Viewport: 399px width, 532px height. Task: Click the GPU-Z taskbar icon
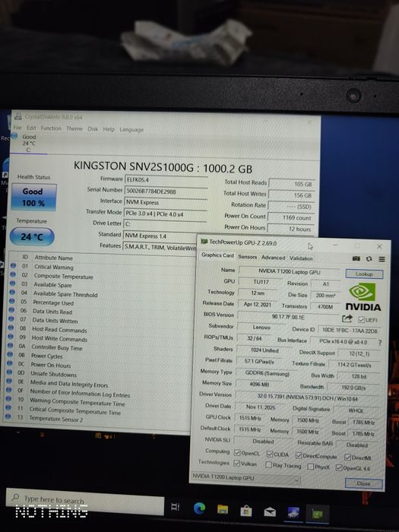pyautogui.click(x=317, y=514)
